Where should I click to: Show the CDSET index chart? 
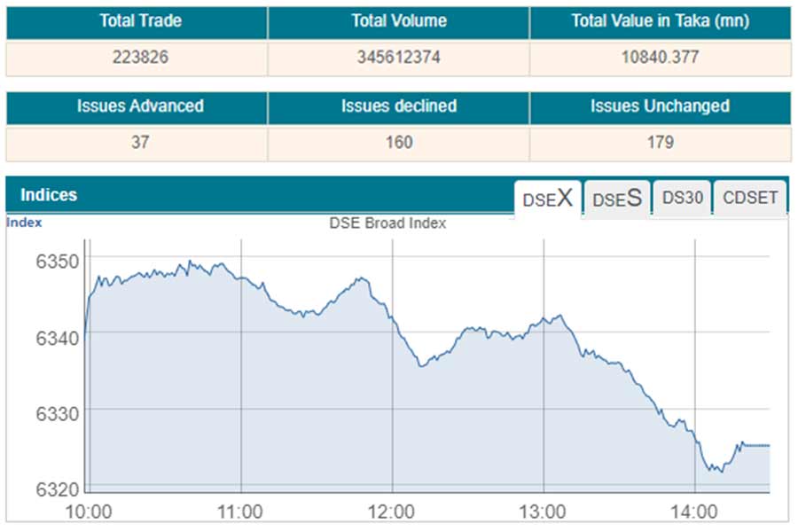[x=749, y=199]
